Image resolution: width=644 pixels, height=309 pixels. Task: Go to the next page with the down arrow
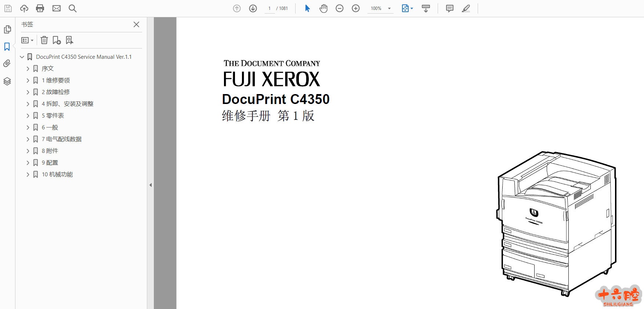tap(253, 8)
